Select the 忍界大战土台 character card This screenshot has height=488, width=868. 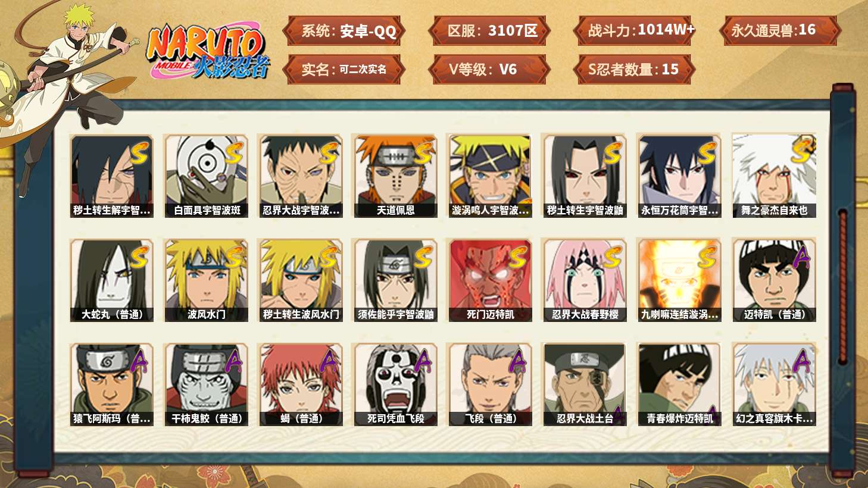pyautogui.click(x=585, y=384)
